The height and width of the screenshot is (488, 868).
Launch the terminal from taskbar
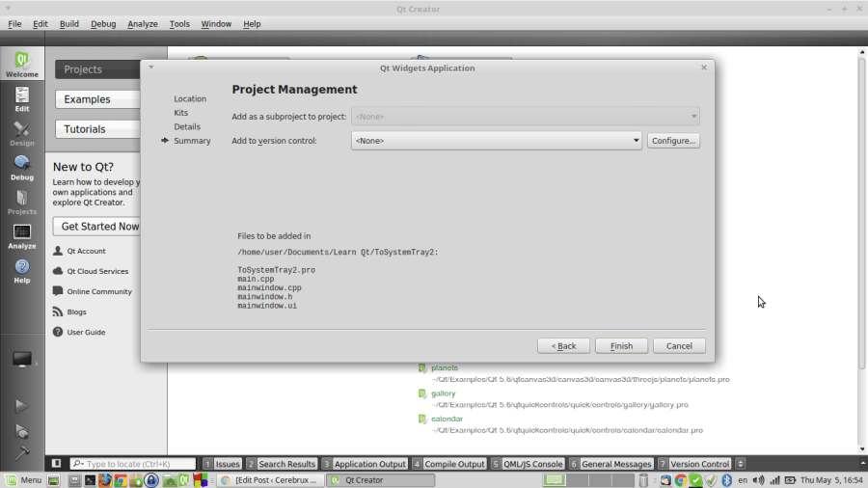click(x=90, y=480)
